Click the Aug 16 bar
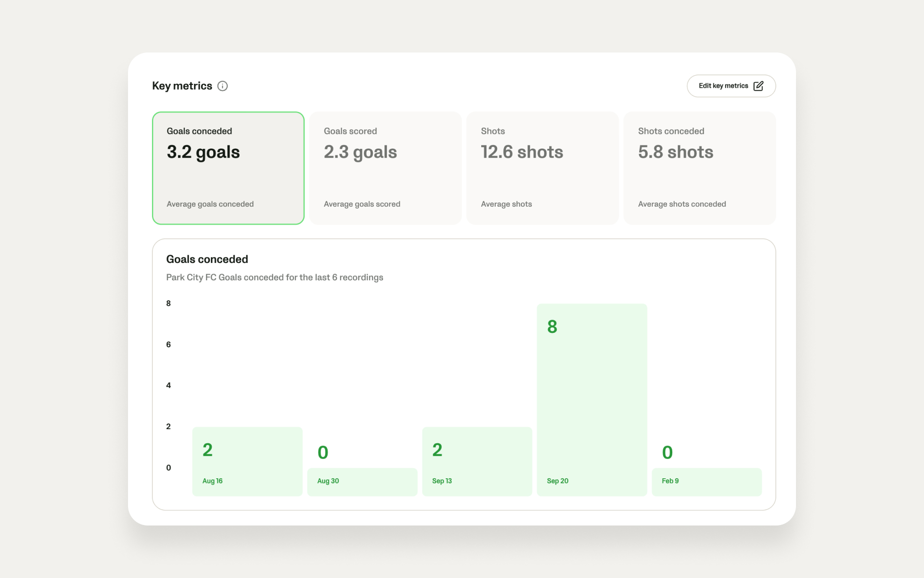924x578 pixels. (247, 461)
